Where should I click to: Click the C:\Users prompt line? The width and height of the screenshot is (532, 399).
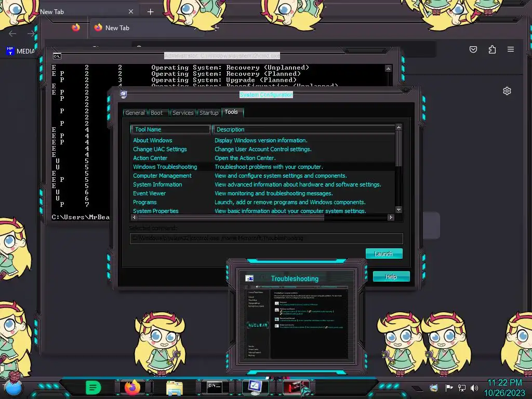pos(81,217)
